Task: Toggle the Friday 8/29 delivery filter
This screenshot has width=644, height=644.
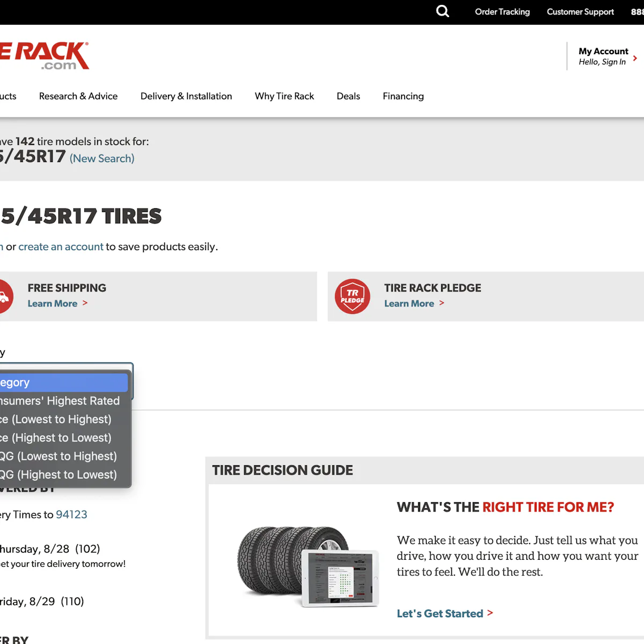Action: pyautogui.click(x=43, y=601)
